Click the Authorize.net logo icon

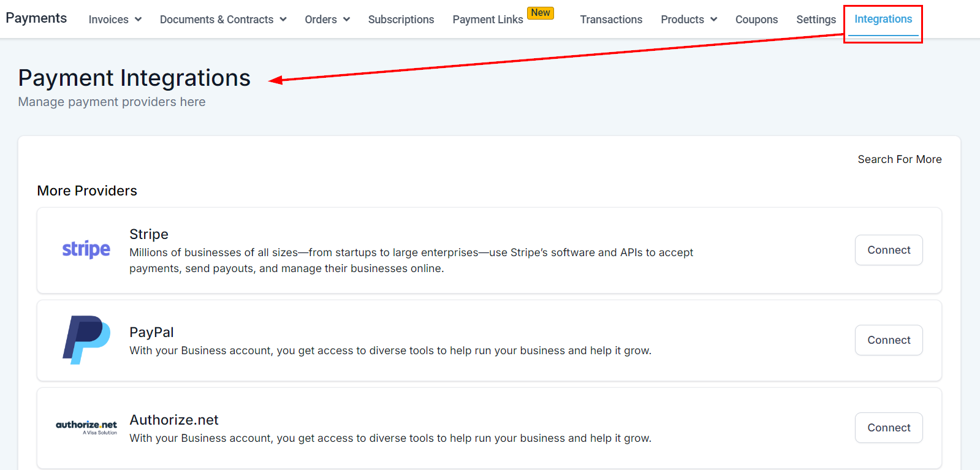click(86, 427)
